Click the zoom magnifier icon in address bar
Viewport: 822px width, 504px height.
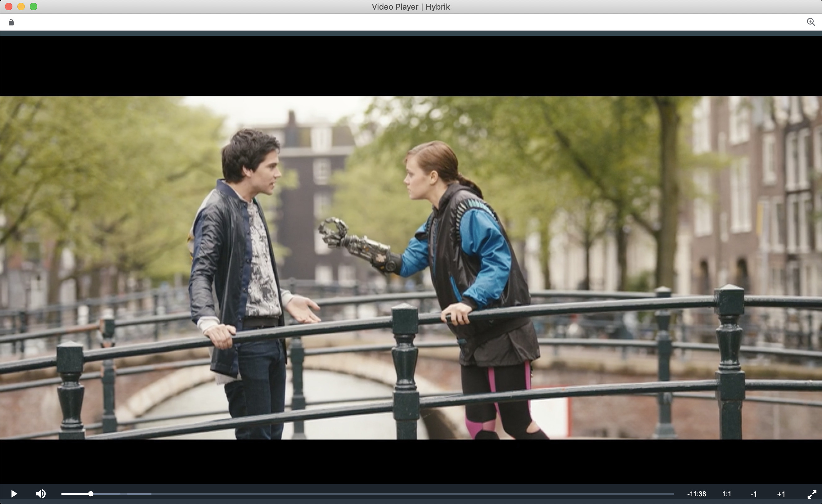tap(811, 22)
